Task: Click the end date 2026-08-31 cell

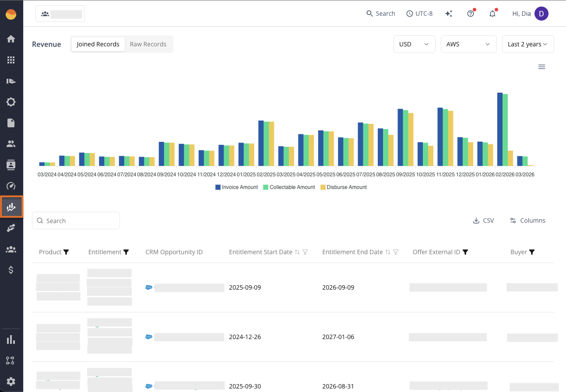Action: (x=338, y=386)
